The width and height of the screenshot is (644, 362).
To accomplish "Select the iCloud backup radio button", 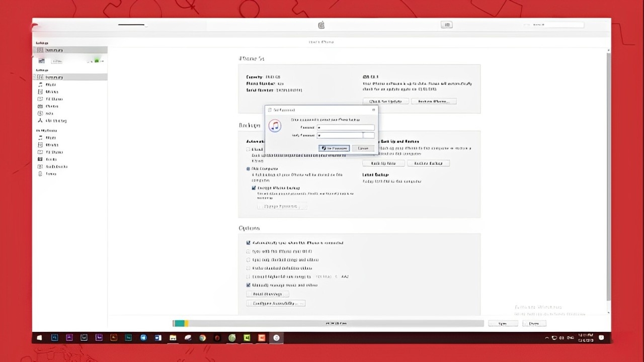I will [248, 149].
